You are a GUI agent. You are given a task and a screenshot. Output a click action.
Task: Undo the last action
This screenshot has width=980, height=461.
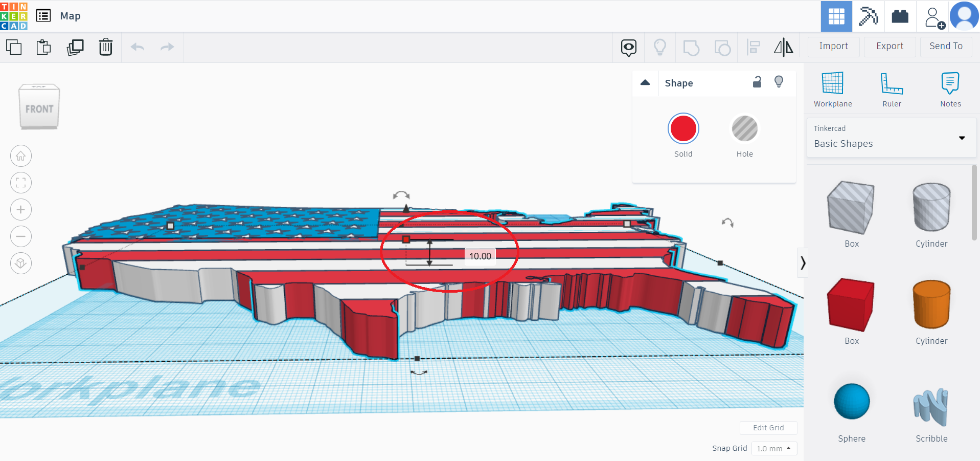138,47
